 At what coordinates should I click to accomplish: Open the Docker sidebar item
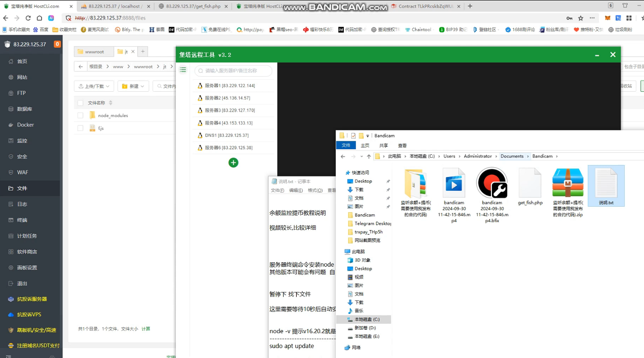pyautogui.click(x=25, y=125)
